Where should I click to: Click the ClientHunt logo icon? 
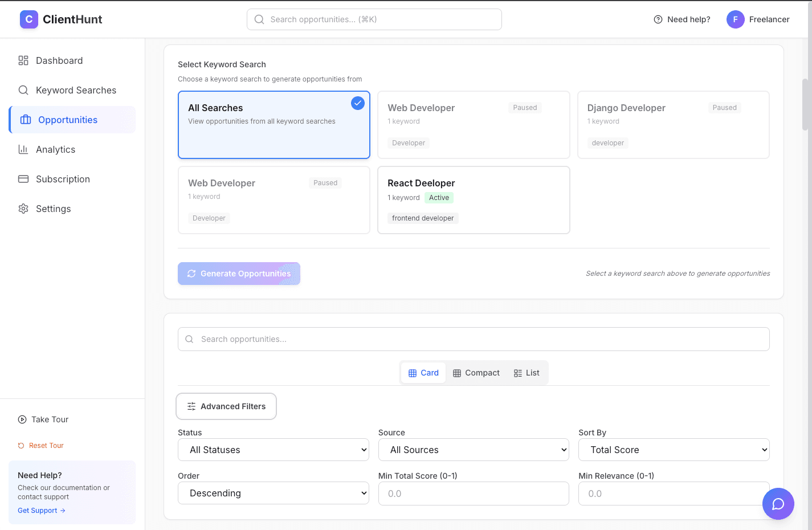29,19
